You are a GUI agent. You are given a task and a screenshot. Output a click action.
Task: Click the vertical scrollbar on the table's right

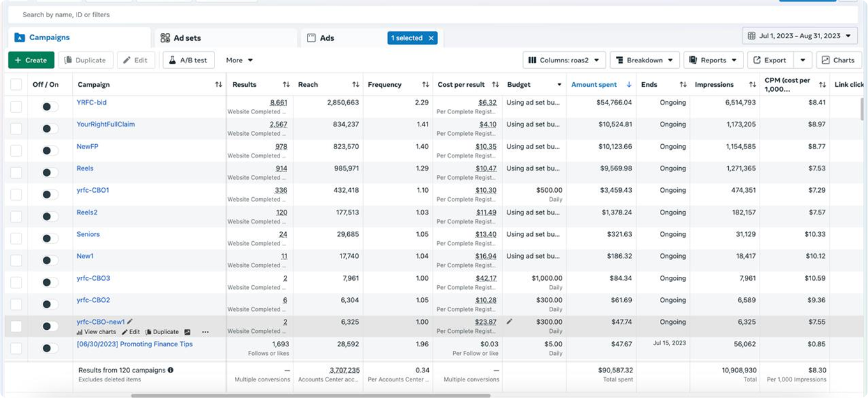point(863,108)
